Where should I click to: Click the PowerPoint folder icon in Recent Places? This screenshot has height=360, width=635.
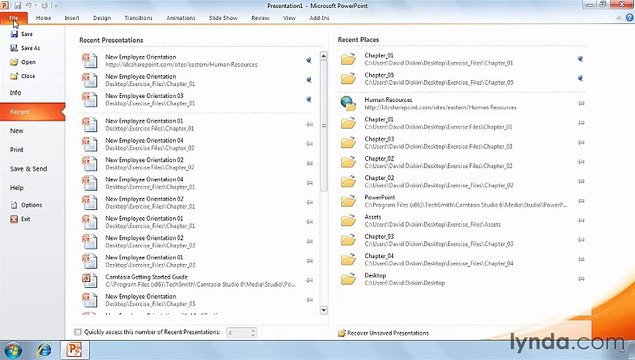coord(348,201)
